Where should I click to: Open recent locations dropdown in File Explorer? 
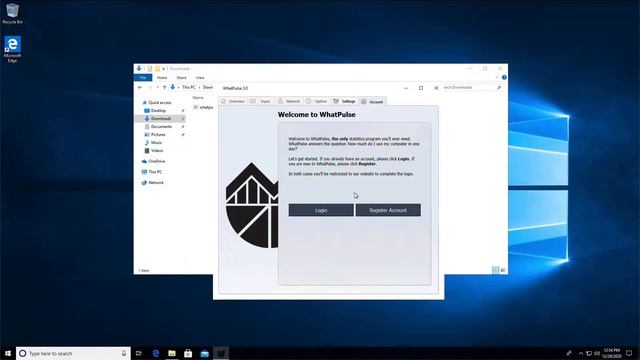[158, 87]
